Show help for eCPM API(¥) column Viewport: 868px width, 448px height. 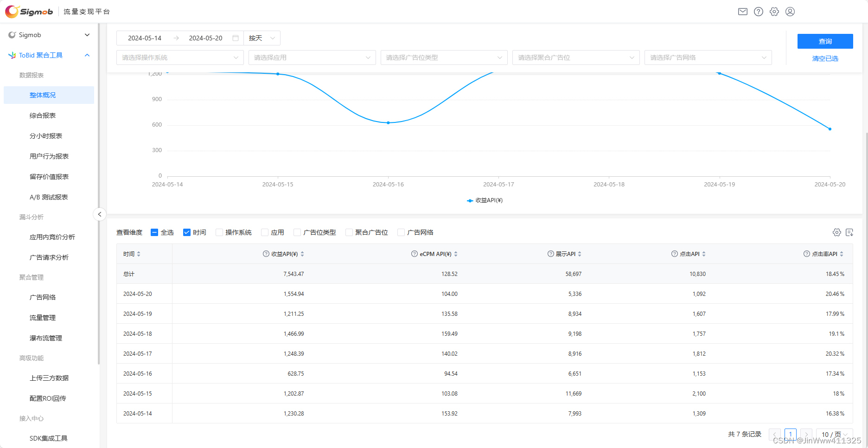(415, 254)
